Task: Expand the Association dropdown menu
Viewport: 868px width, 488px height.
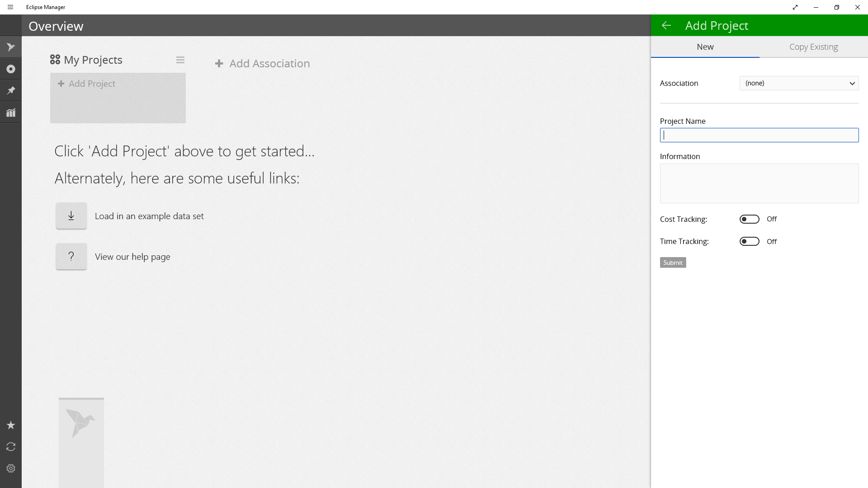Action: pyautogui.click(x=799, y=83)
